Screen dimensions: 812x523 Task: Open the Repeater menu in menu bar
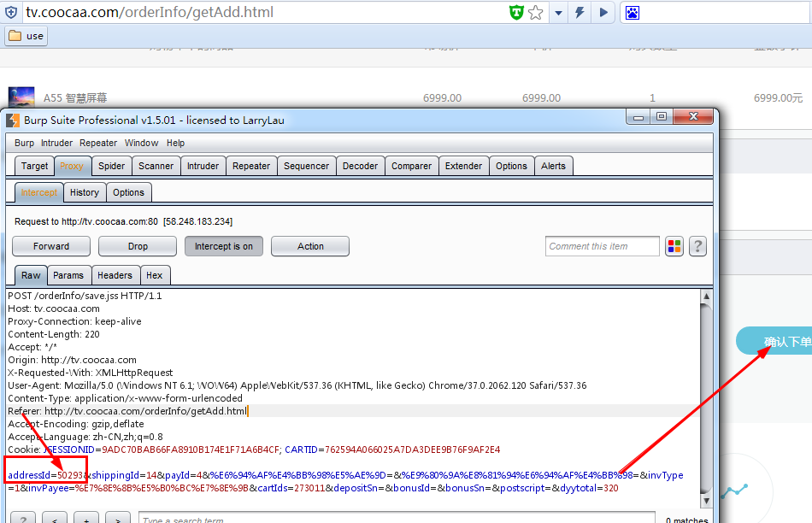[x=98, y=143]
